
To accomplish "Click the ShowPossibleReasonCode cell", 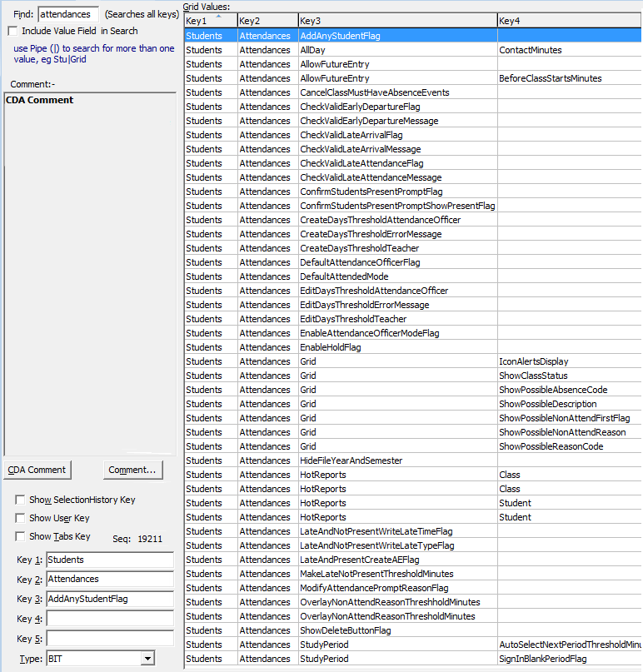I will point(570,446).
